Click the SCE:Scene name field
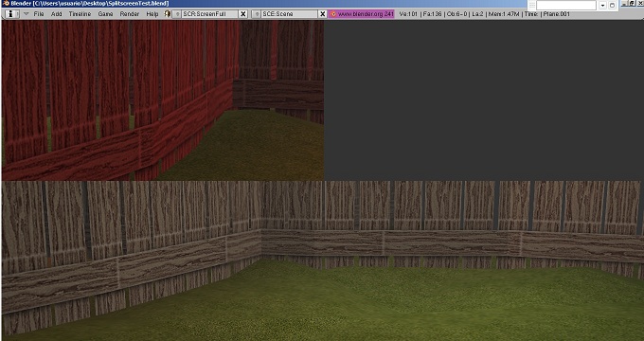This screenshot has width=644, height=341. tap(290, 14)
